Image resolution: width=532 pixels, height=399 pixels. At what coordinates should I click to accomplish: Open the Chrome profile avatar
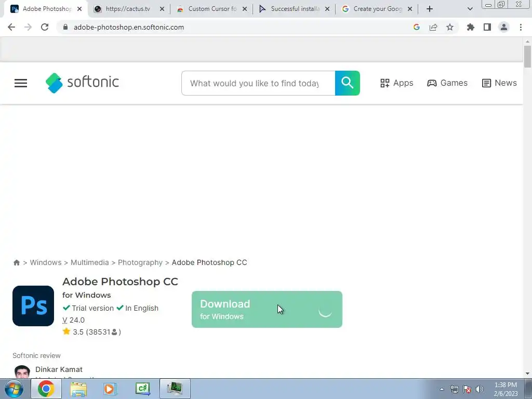pyautogui.click(x=504, y=27)
